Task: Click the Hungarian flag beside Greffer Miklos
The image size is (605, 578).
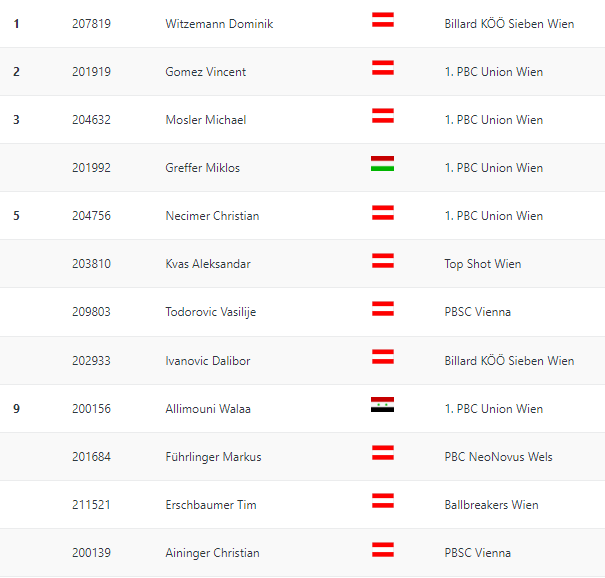Action: point(382,164)
